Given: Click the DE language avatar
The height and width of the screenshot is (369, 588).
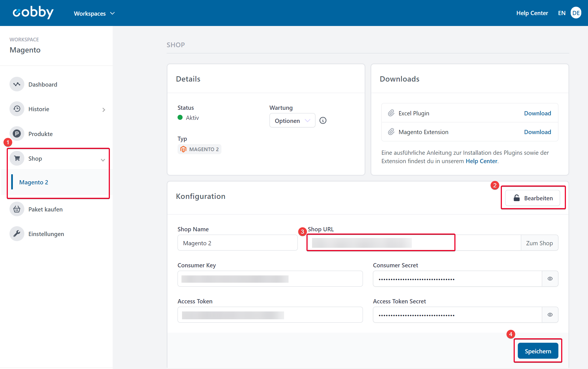Looking at the screenshot, I should pyautogui.click(x=576, y=13).
